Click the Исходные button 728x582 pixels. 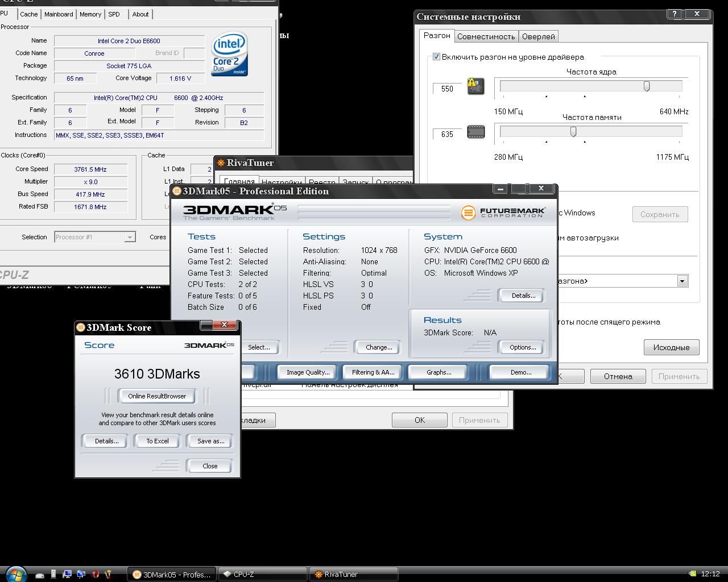(671, 347)
